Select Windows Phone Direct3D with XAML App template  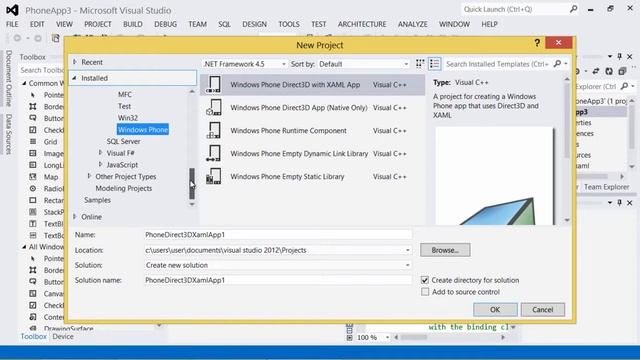[x=312, y=85]
